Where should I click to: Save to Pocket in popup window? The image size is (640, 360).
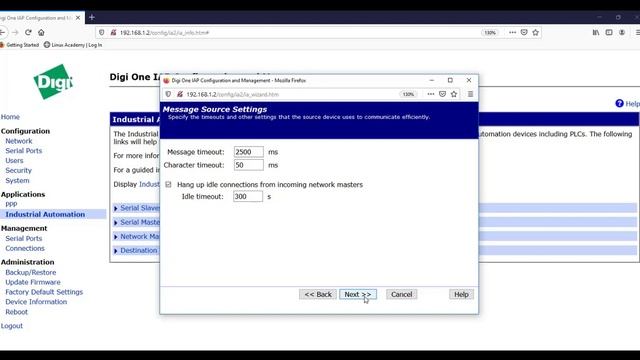[x=442, y=94]
